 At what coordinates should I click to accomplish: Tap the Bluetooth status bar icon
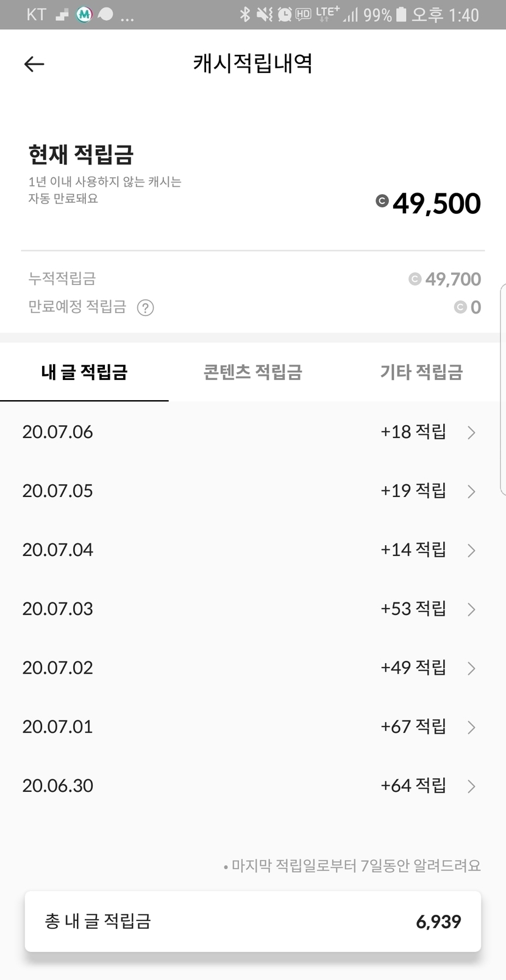(245, 14)
